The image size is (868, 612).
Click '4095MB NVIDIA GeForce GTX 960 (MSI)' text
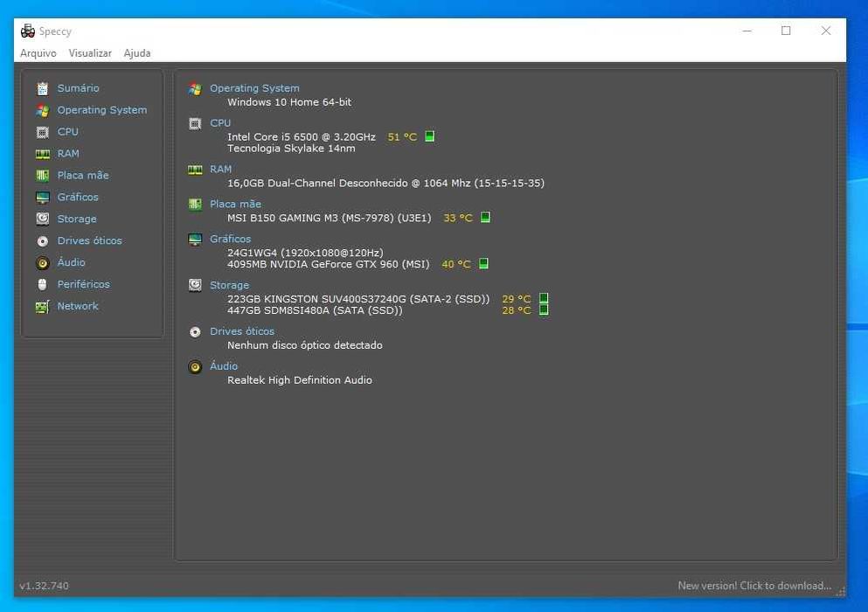coord(329,264)
